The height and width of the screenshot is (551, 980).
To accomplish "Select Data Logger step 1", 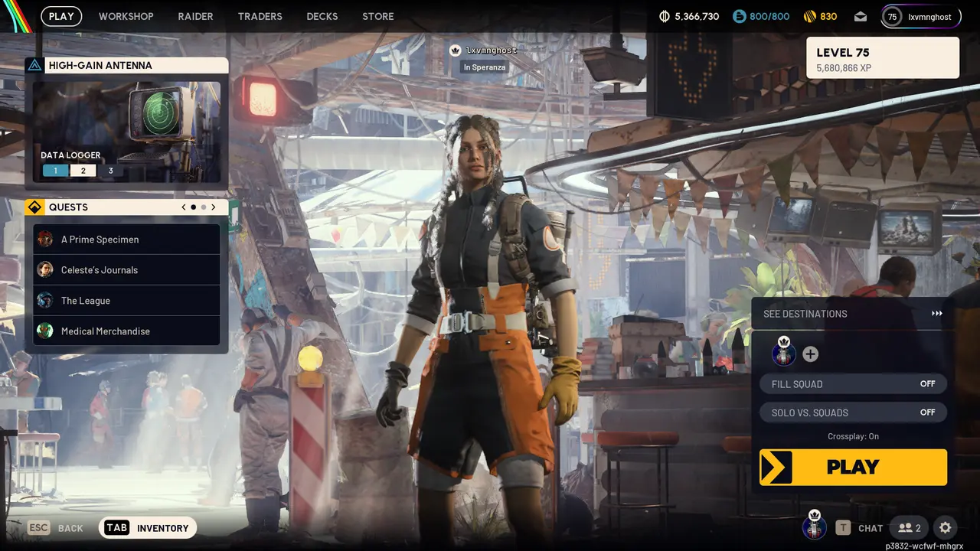I will click(x=55, y=171).
